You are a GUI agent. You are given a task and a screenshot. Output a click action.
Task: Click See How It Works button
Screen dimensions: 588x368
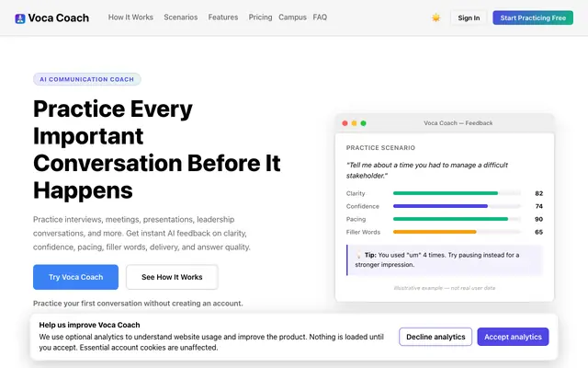point(172,277)
